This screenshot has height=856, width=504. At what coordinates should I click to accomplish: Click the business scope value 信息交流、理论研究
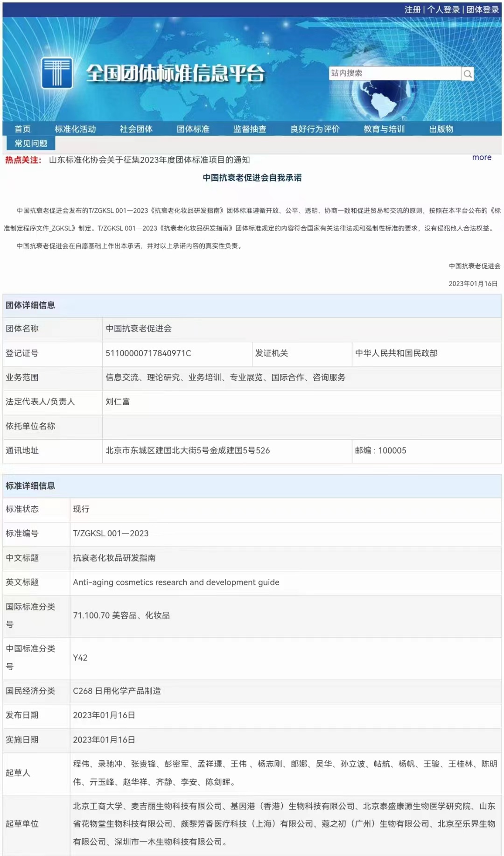[x=225, y=378]
